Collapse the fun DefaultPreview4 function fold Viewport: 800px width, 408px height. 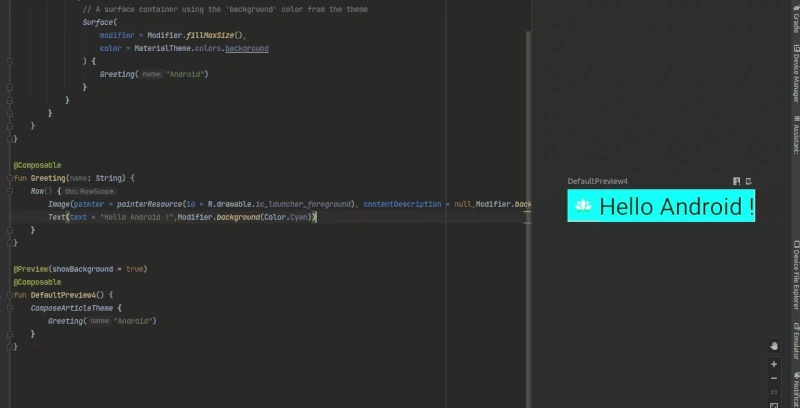tap(10, 295)
